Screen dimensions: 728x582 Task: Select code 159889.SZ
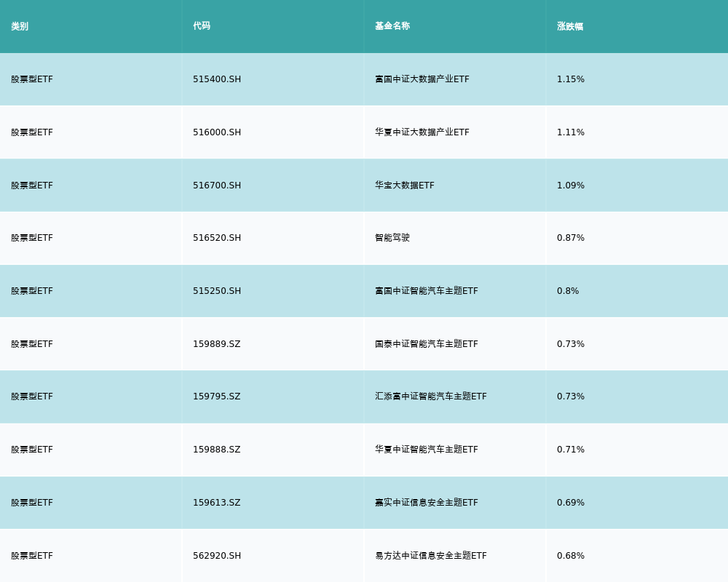[217, 344]
